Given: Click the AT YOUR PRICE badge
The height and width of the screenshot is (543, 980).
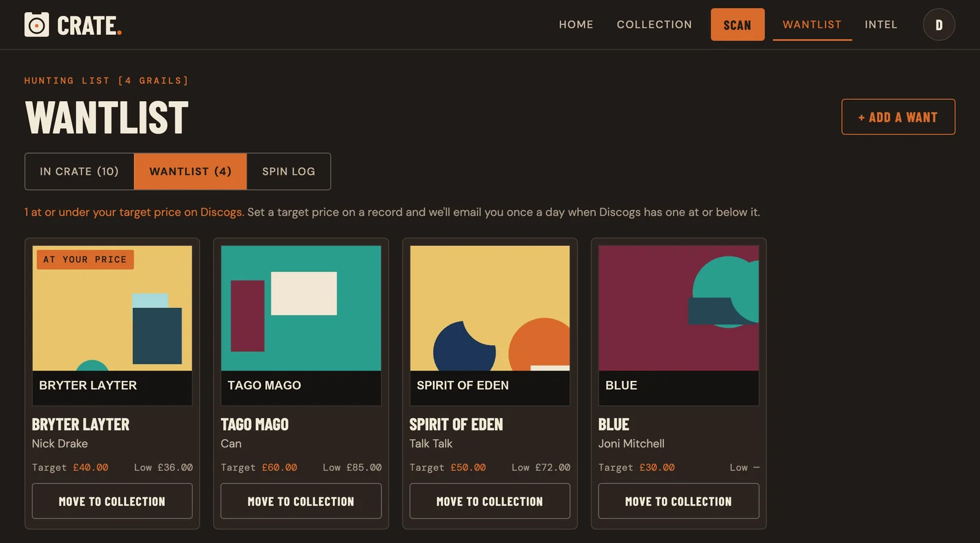Looking at the screenshot, I should 85,260.
